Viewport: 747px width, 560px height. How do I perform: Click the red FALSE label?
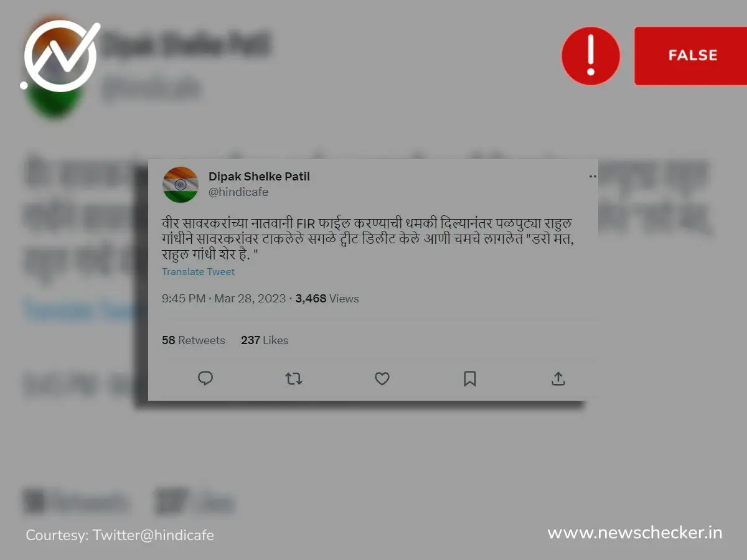point(690,55)
